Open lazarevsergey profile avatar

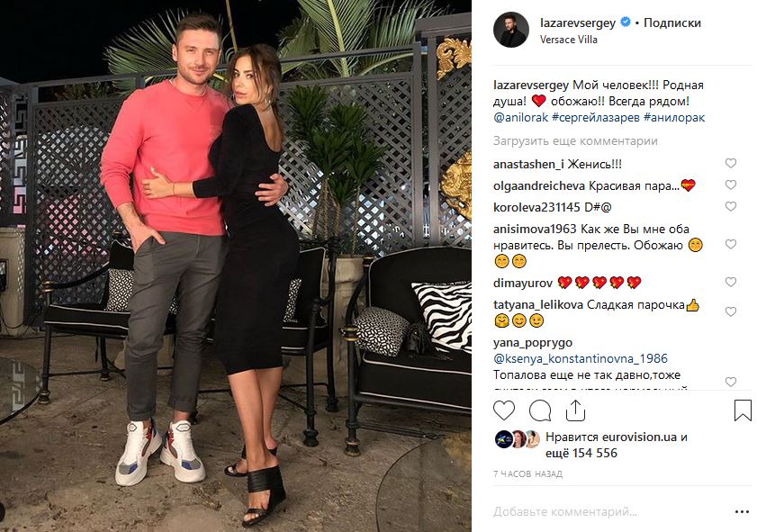tap(510, 30)
